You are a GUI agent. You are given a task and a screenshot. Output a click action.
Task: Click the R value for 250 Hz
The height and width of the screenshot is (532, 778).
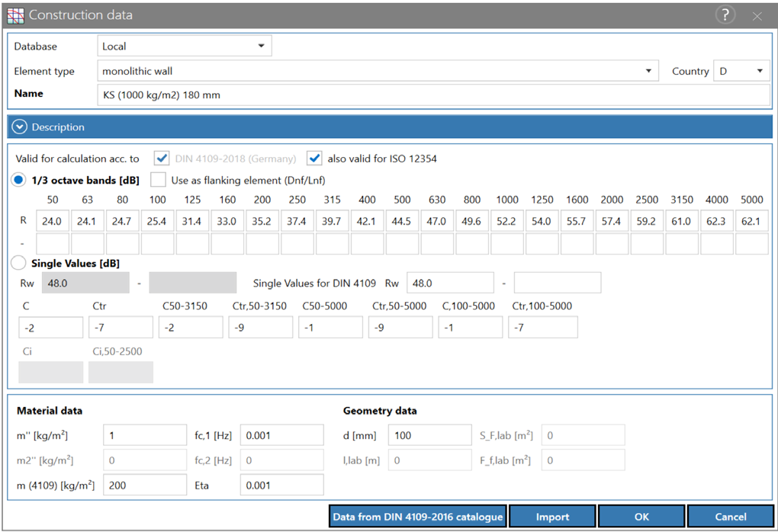pos(297,221)
